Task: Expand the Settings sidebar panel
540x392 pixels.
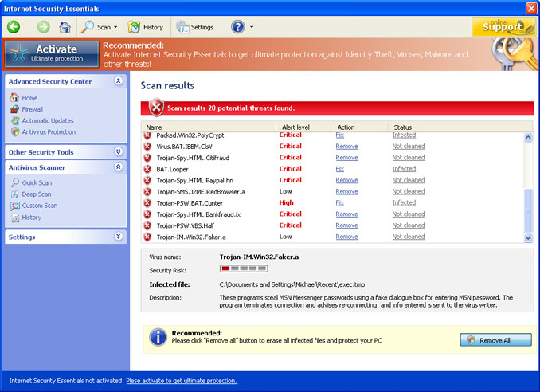Action: (119, 237)
